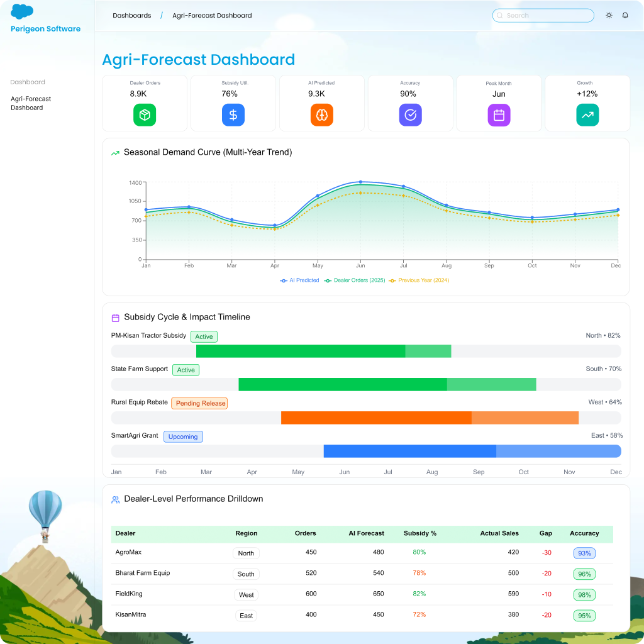Image resolution: width=644 pixels, height=644 pixels.
Task: Click the Accuracy checkmark circle icon
Action: [x=410, y=115]
